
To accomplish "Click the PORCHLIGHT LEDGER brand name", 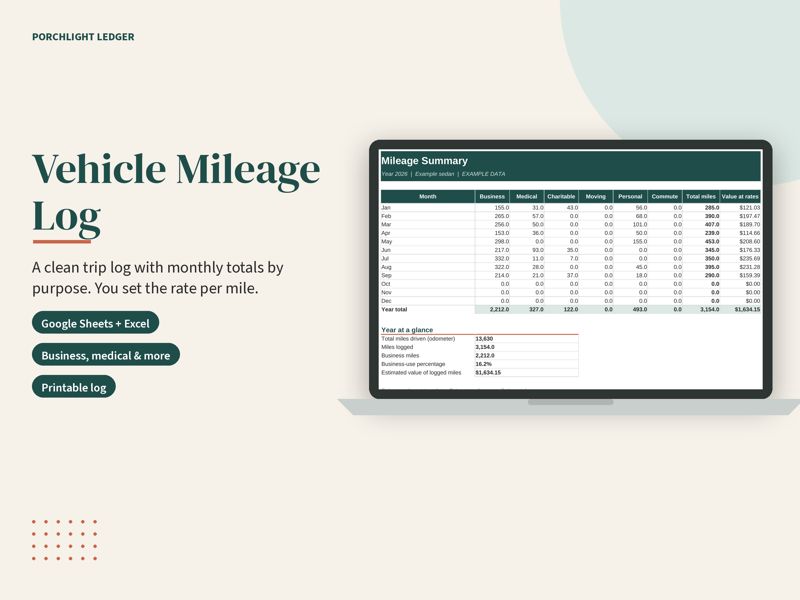I will click(83, 37).
